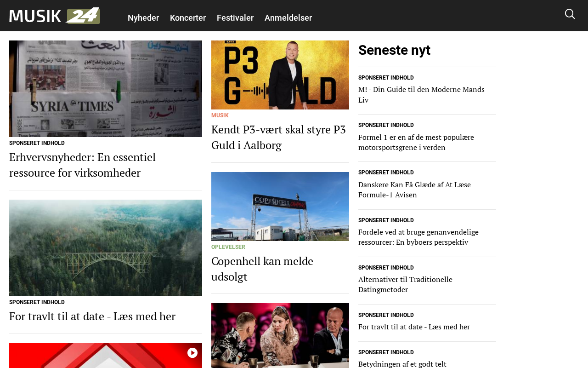
Task: Click 'Sponseret indhold' label above Erhvervsnyheder headline
Action: click(37, 143)
